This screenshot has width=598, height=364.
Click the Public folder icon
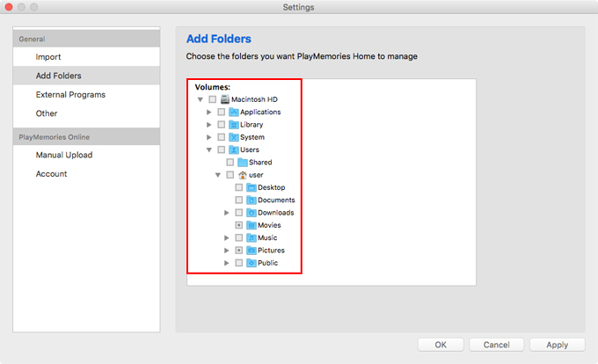coord(252,263)
